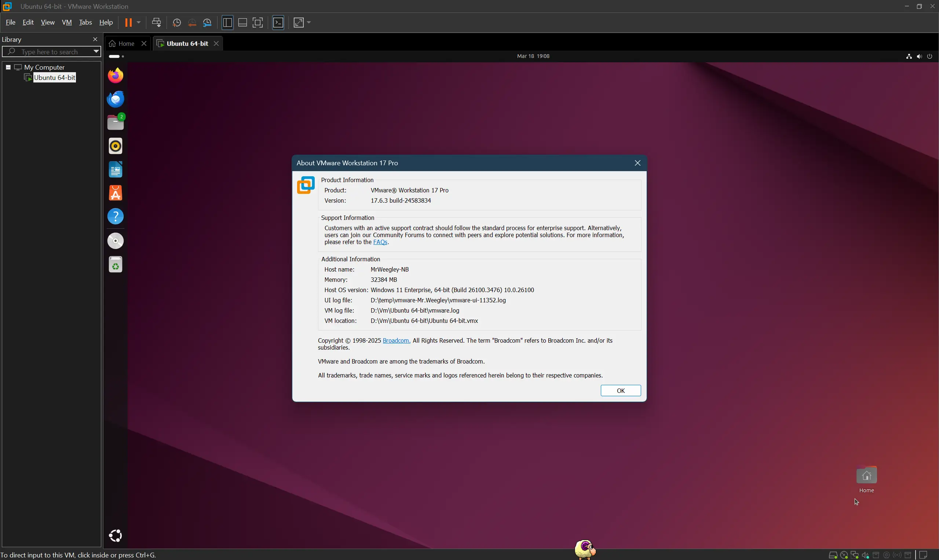
Task: Click the library search field
Action: [x=49, y=52]
